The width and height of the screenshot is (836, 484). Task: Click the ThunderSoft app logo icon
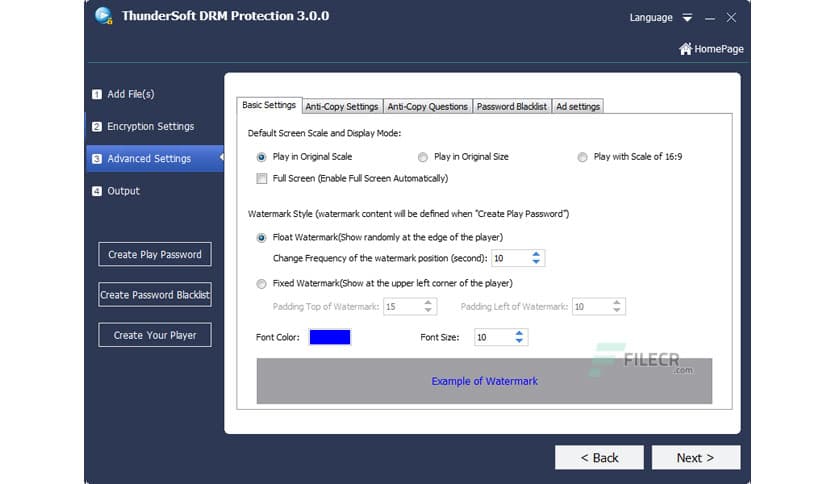[103, 15]
